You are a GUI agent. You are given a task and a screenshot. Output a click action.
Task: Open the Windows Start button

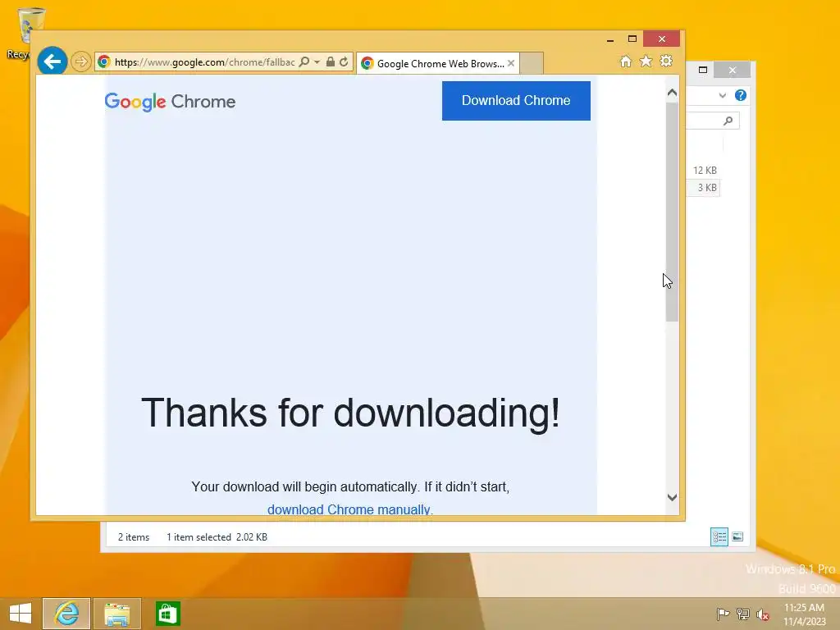21,614
